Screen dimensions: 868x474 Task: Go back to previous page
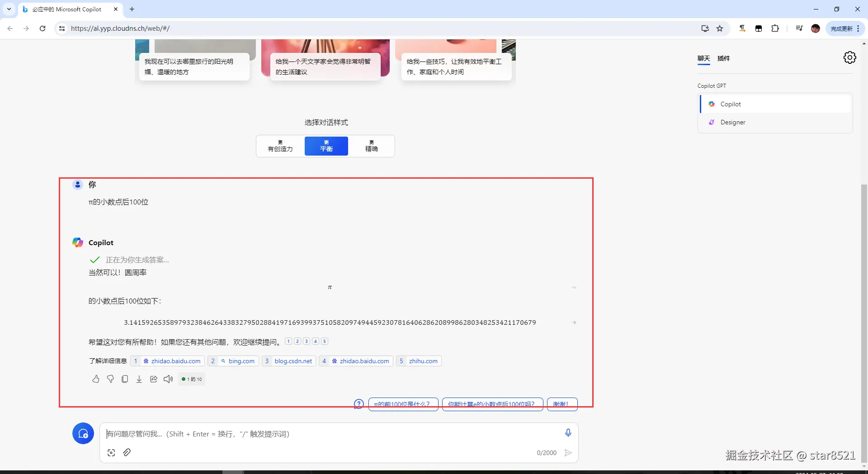[x=10, y=28]
